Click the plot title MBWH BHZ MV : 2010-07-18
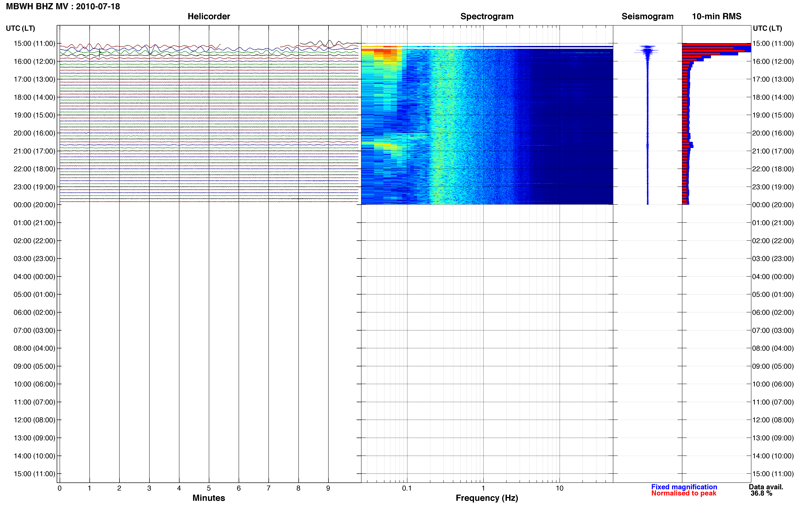The image size is (812, 508). [x=63, y=6]
